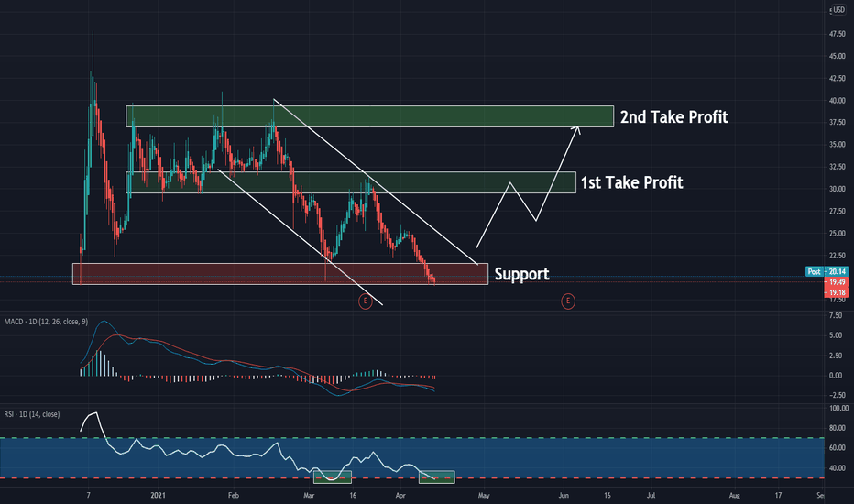The width and height of the screenshot is (854, 504).
Task: Select the 19.18 red price label
Action: click(837, 292)
